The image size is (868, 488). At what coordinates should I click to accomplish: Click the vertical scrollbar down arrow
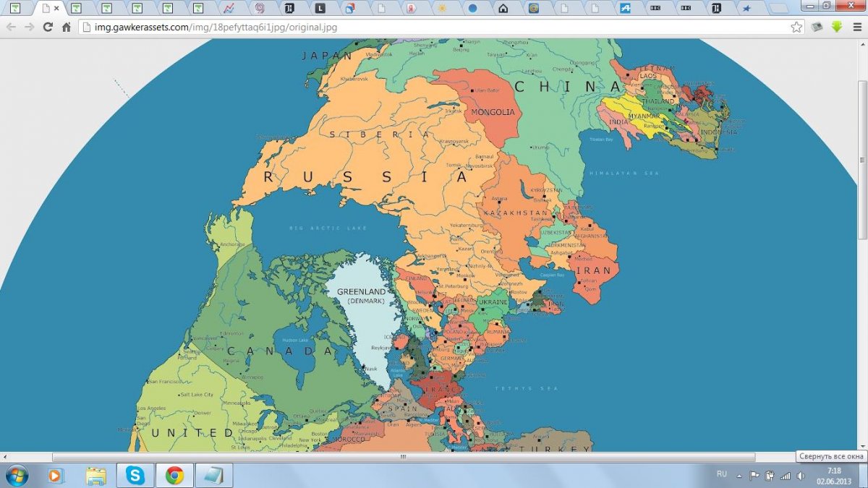click(x=861, y=447)
